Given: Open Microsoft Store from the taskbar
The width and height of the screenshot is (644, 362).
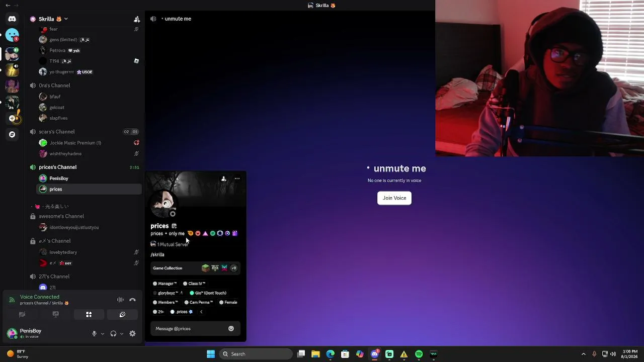Looking at the screenshot, I should click(345, 354).
